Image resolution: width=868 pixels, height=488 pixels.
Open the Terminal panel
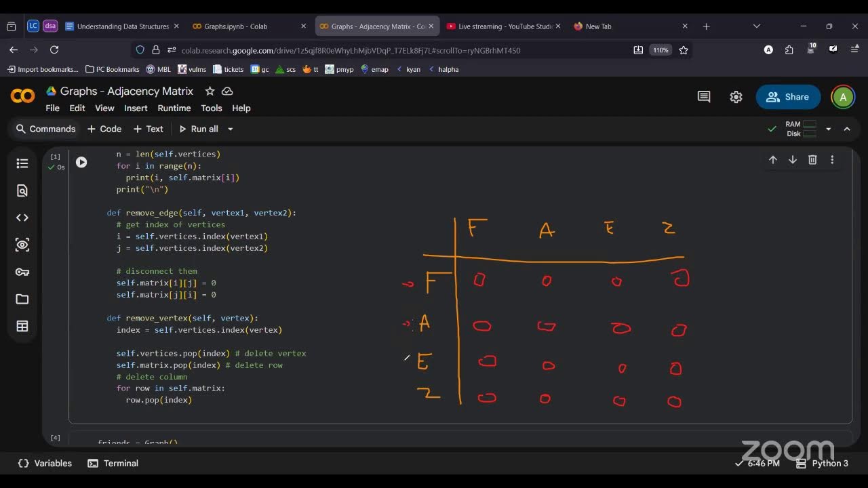113,463
